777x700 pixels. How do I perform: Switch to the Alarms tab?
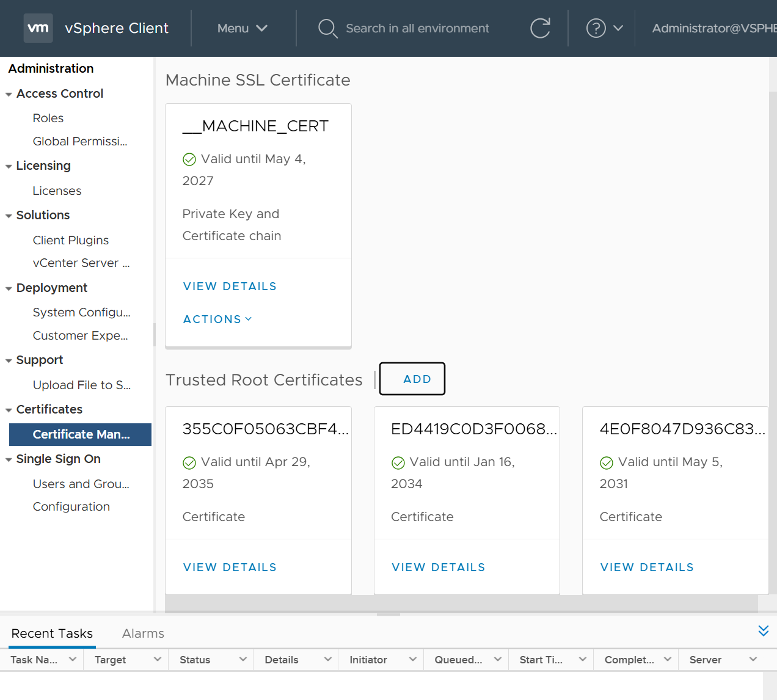(143, 633)
